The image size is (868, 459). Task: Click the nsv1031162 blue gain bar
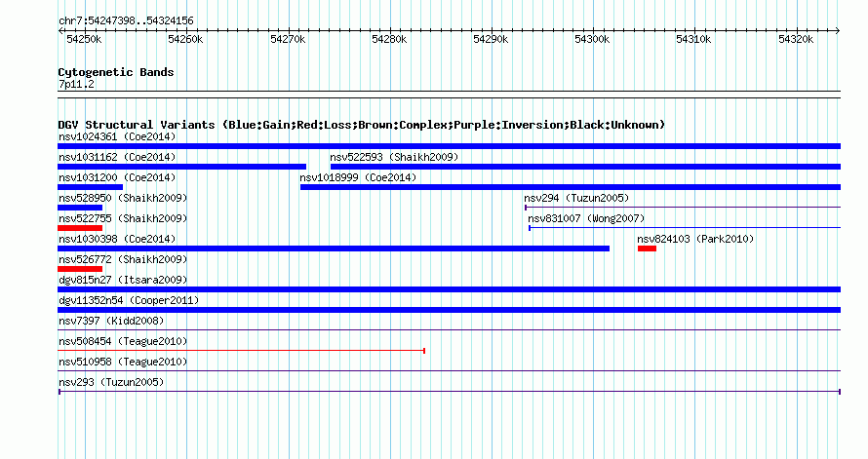[181, 167]
